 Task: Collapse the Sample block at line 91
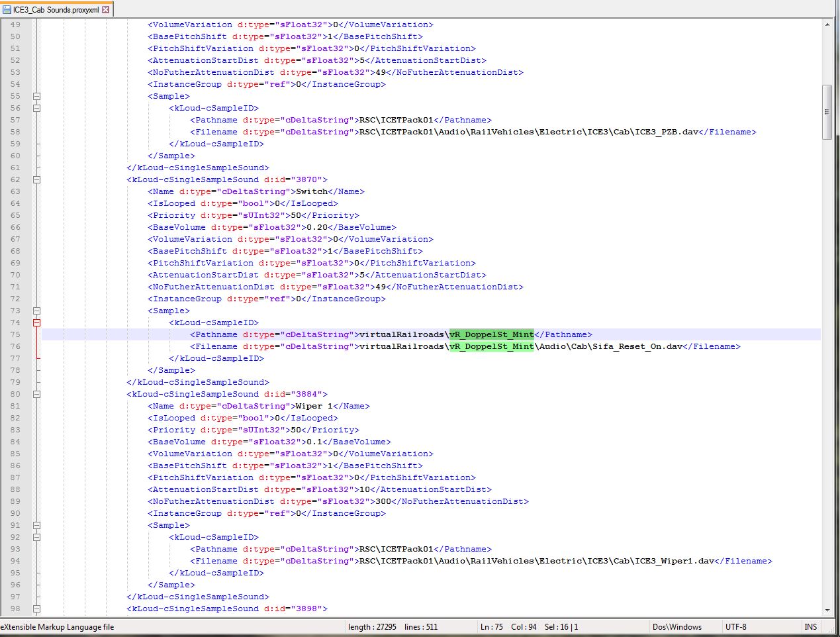tap(37, 525)
